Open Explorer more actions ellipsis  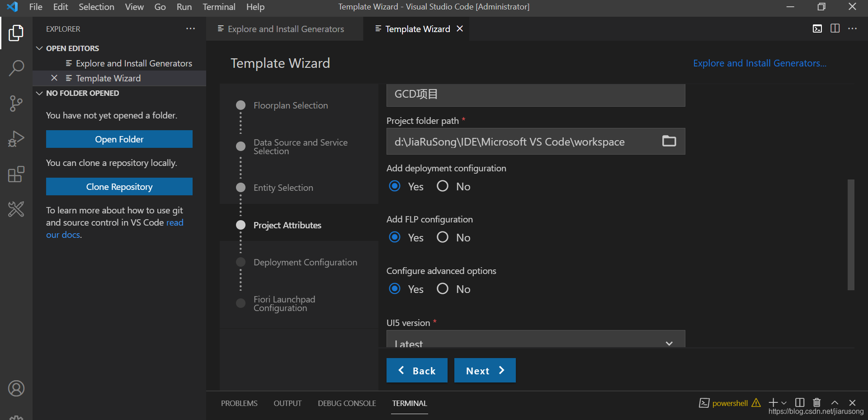tap(190, 29)
